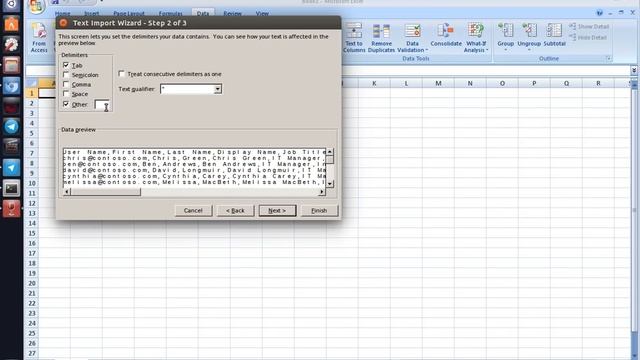640x360 pixels.
Task: Open paper-plane Telegram icon in dock
Action: (11, 168)
